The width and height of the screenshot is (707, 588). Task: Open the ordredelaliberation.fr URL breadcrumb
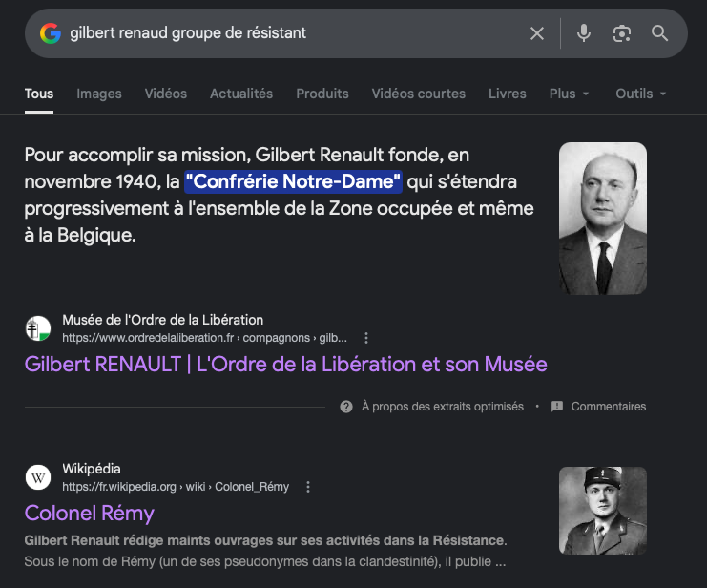(205, 338)
